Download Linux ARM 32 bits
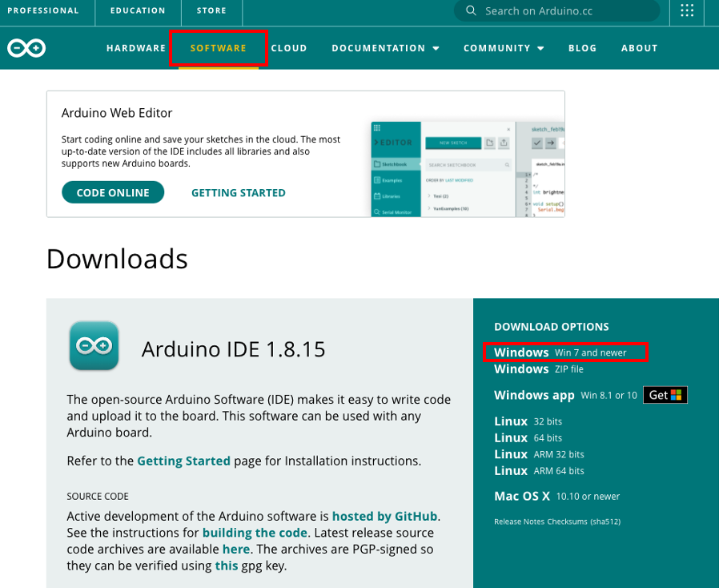 [539, 454]
